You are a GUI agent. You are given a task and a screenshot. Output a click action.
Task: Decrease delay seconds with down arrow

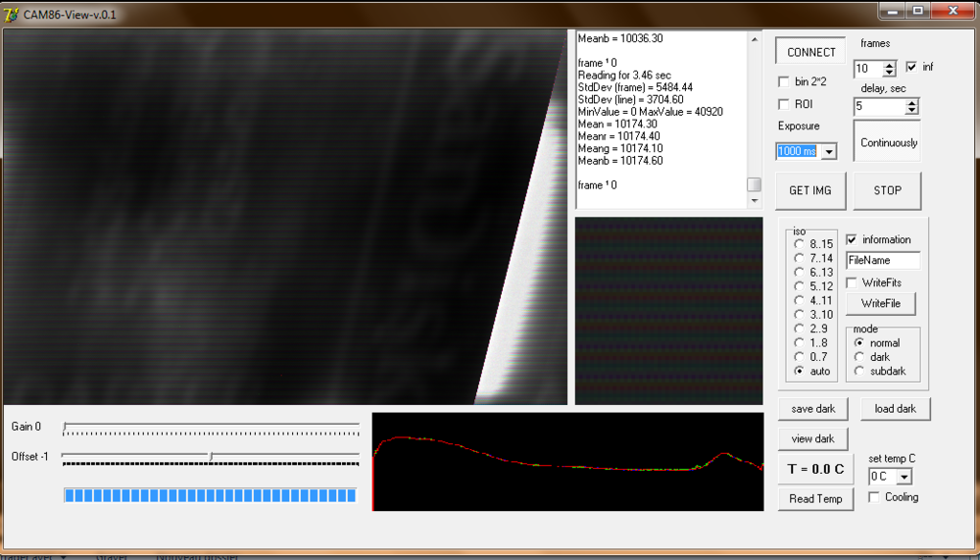pyautogui.click(x=911, y=110)
